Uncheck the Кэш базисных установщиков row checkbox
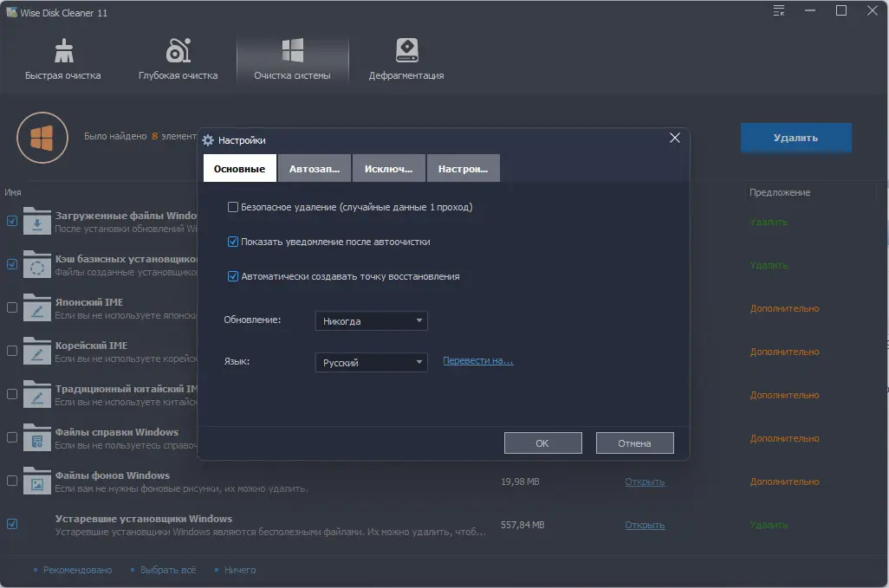 [x=12, y=264]
